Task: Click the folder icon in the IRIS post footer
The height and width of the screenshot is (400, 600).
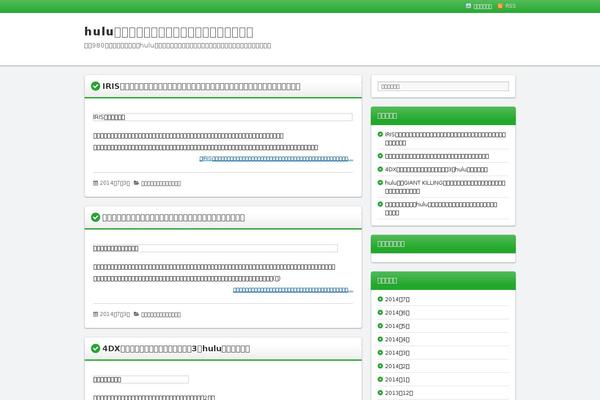Action: click(x=136, y=183)
